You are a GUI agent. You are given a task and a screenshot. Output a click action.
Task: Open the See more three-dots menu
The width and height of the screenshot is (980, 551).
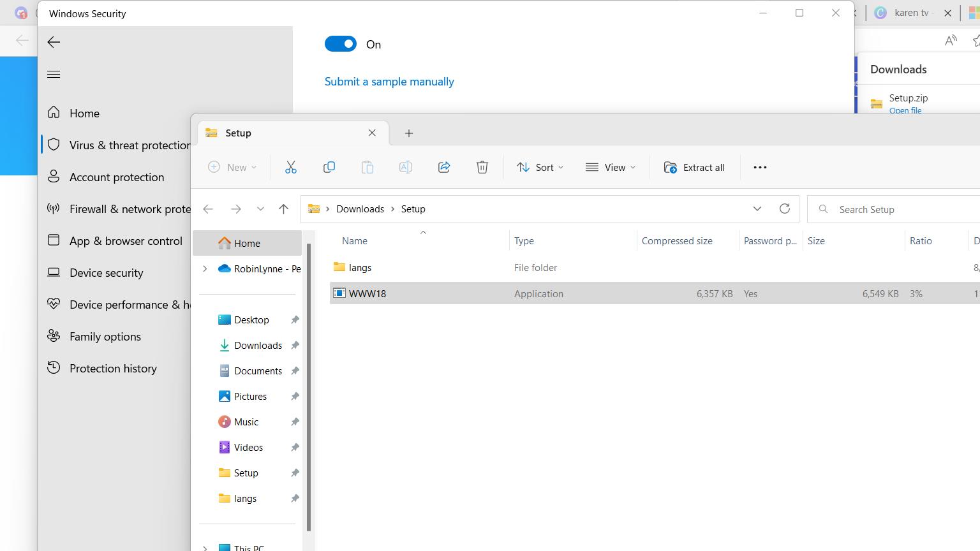(760, 167)
